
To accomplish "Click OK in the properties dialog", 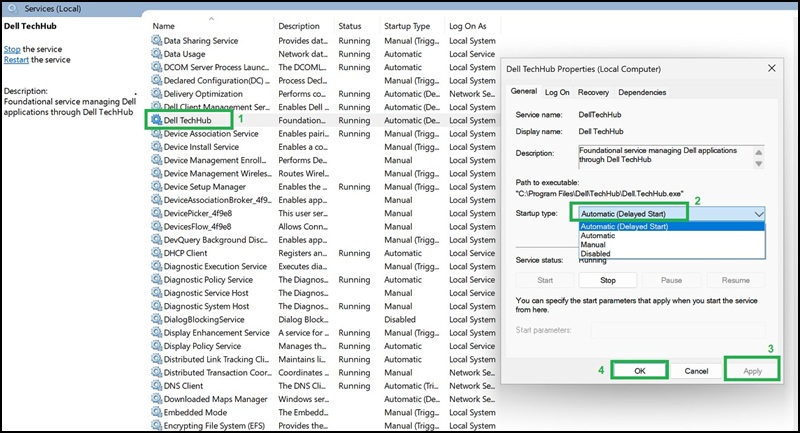I will [x=639, y=371].
